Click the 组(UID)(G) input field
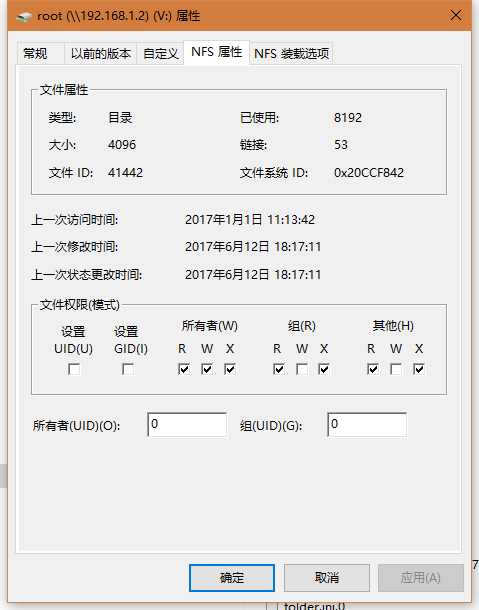Viewport: 479px width, 610px height. point(367,424)
